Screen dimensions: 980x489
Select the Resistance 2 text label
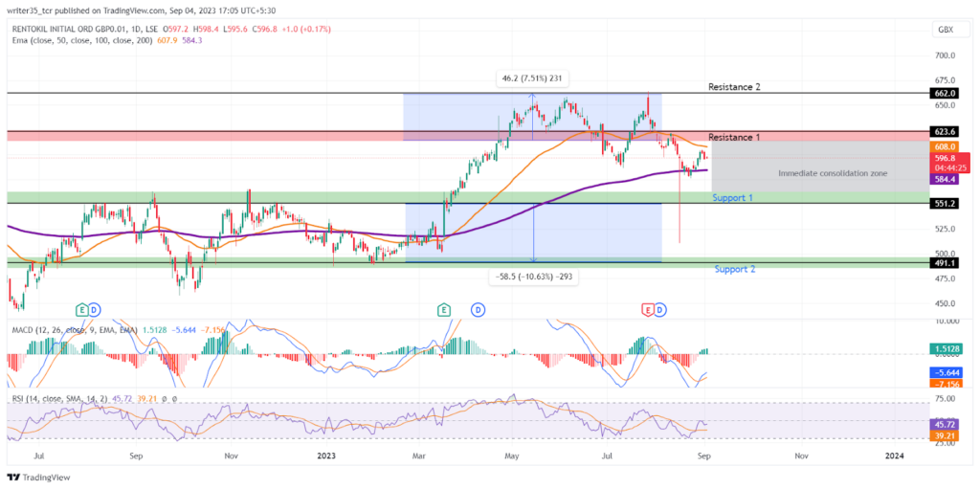pos(734,87)
